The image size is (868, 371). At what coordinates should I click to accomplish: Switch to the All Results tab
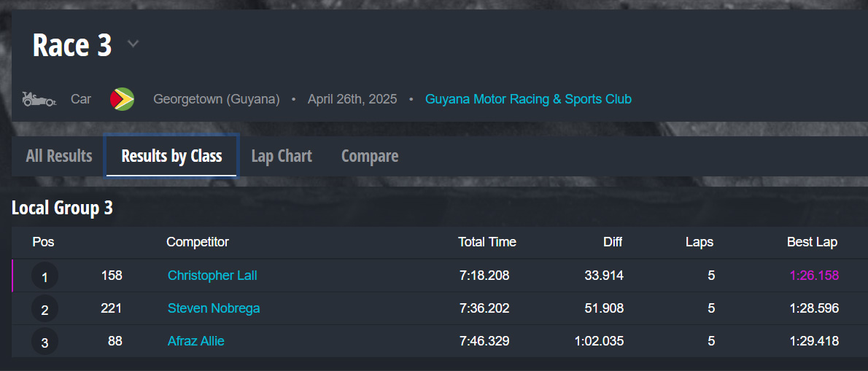(59, 156)
